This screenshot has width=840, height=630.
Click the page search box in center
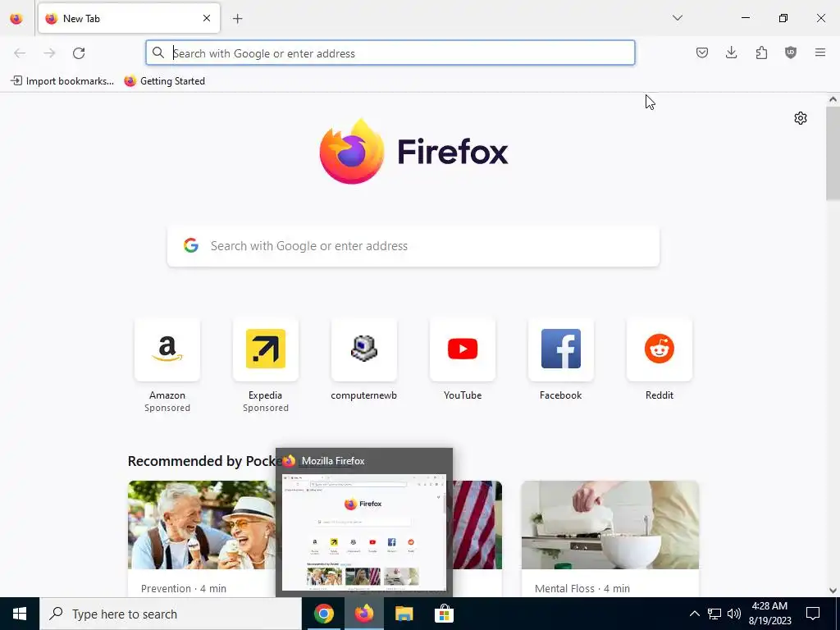pyautogui.click(x=413, y=246)
